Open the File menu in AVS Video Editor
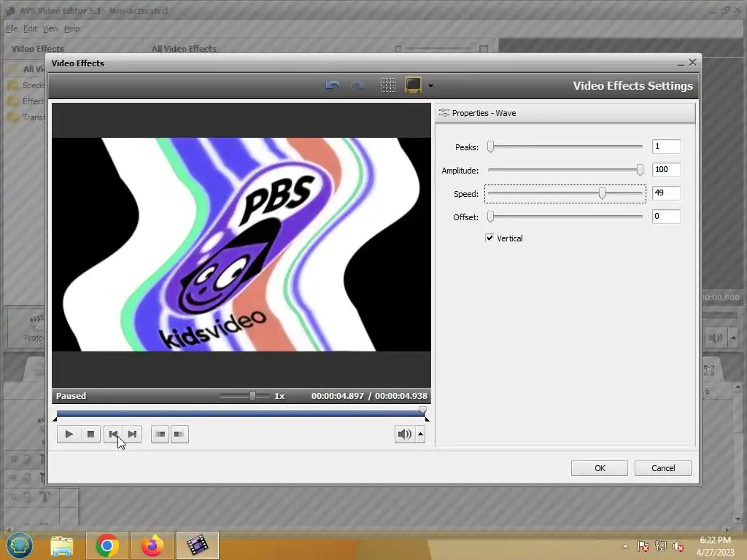747x560 pixels. pyautogui.click(x=12, y=28)
